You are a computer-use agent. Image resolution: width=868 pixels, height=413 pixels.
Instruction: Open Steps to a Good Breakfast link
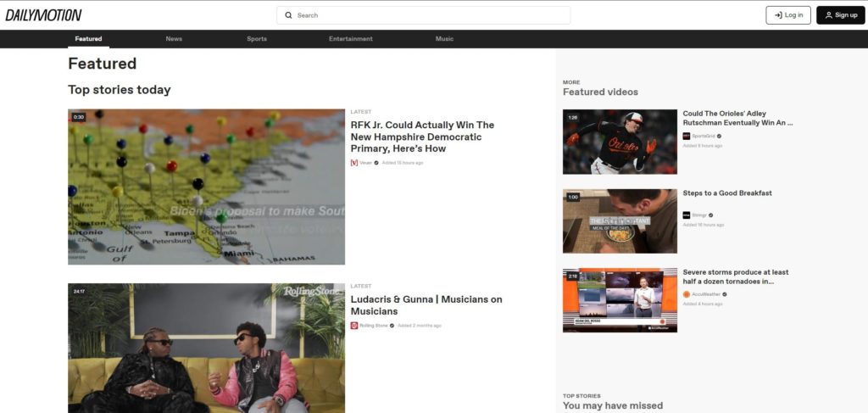point(727,193)
